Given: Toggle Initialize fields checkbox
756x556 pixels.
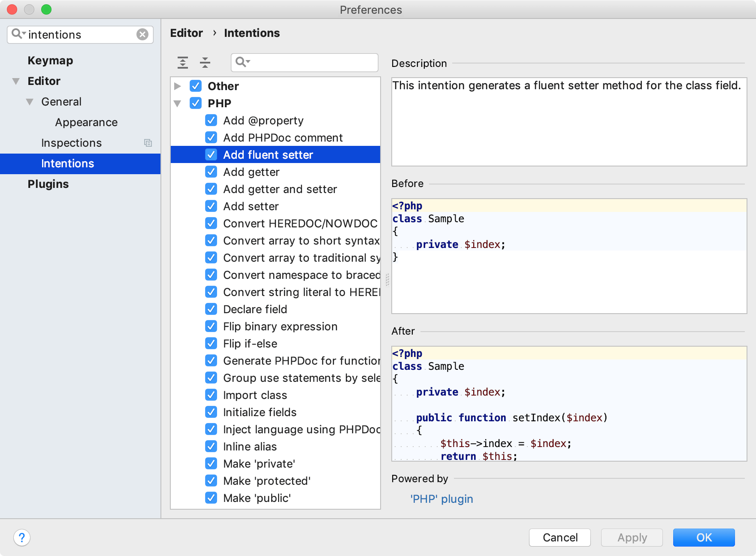Looking at the screenshot, I should tap(211, 412).
